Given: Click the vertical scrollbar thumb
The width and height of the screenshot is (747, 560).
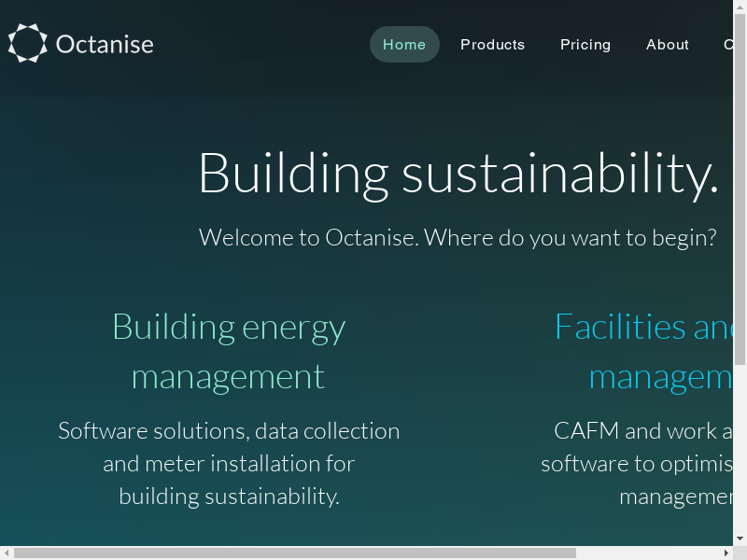Looking at the screenshot, I should (740, 187).
